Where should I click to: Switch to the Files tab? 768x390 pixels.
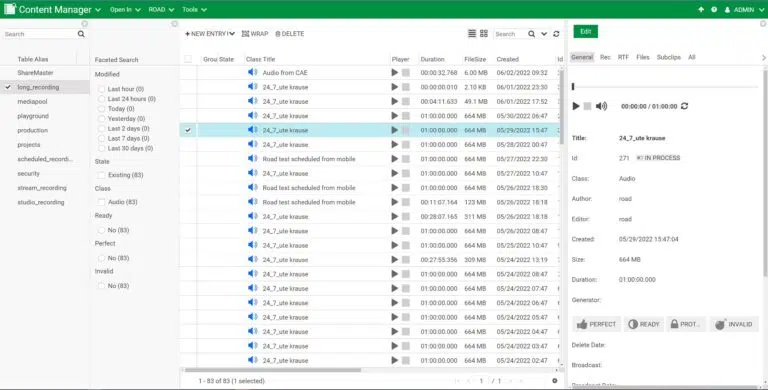pos(643,57)
